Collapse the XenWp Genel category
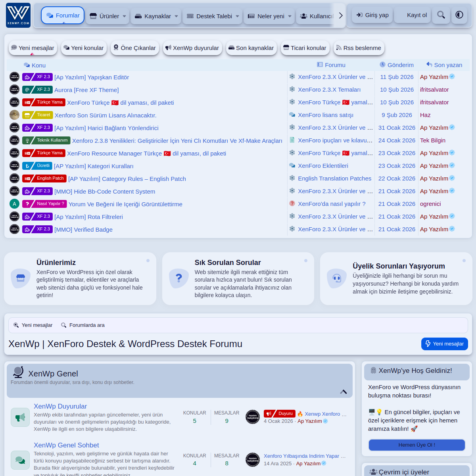 [x=344, y=392]
